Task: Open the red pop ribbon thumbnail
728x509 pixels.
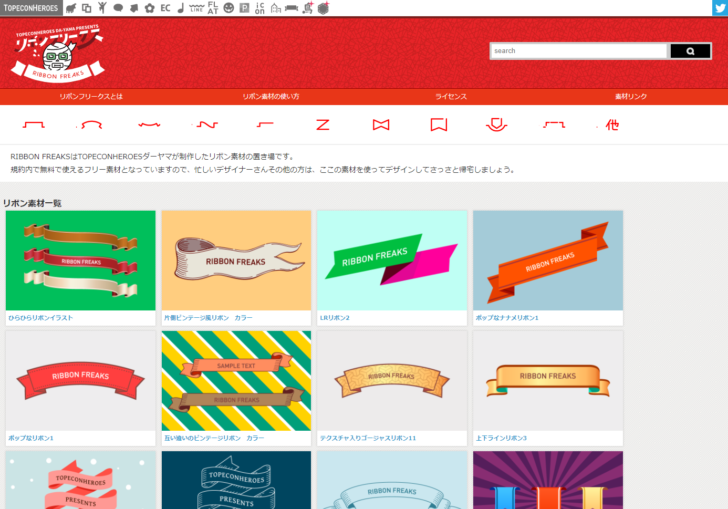Action: (x=81, y=380)
